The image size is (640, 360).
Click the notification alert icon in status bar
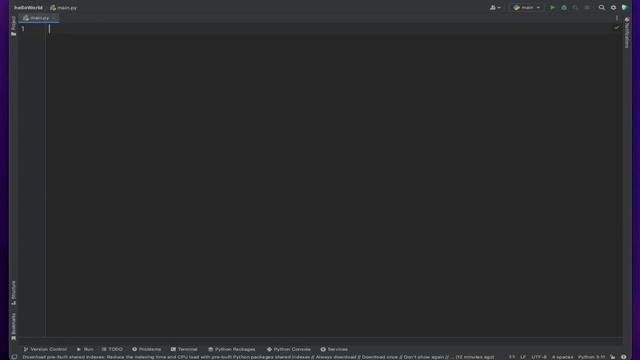[x=624, y=357]
